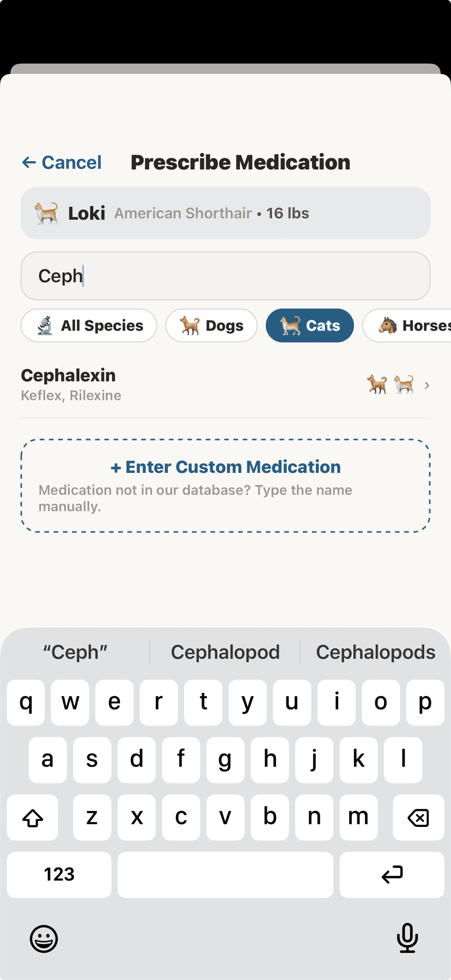Select the Cephalopod autocomplete suggestion

click(x=225, y=652)
